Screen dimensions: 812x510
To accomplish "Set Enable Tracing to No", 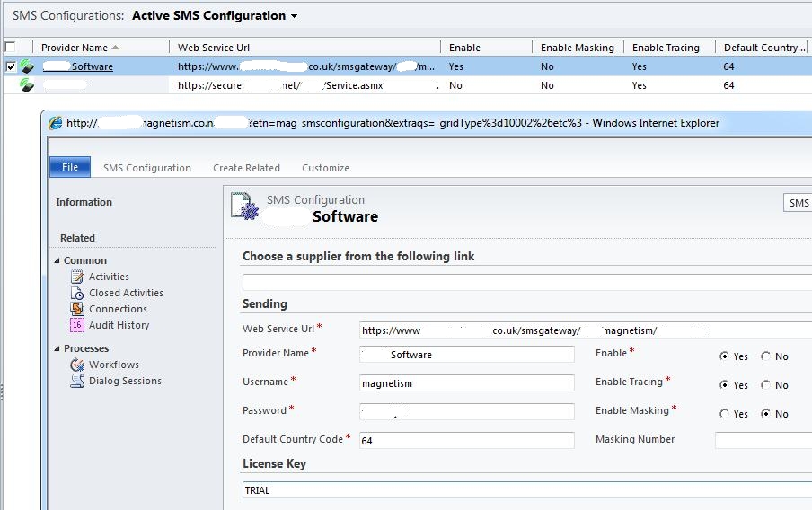I will pyautogui.click(x=765, y=385).
